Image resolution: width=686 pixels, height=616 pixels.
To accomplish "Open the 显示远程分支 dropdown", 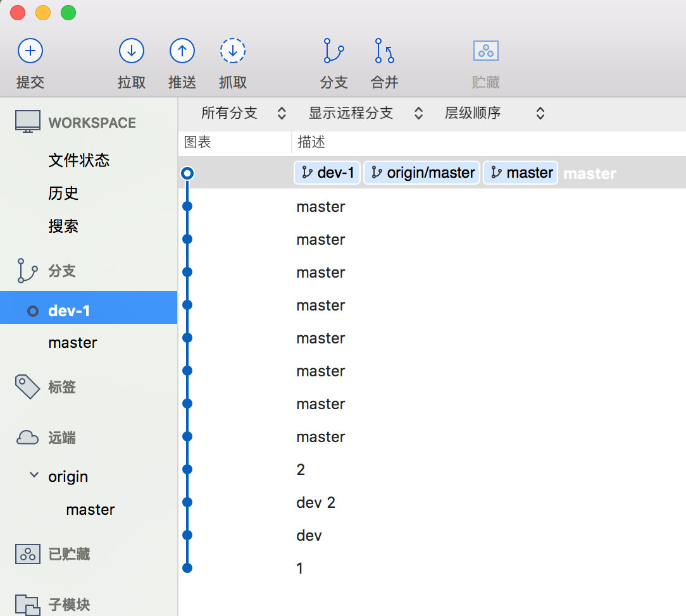I will 365,113.
